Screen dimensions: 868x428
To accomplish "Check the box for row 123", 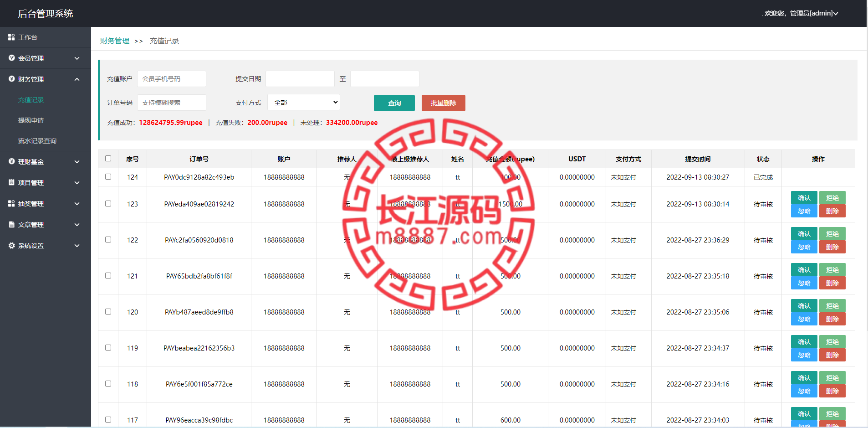I will (108, 203).
